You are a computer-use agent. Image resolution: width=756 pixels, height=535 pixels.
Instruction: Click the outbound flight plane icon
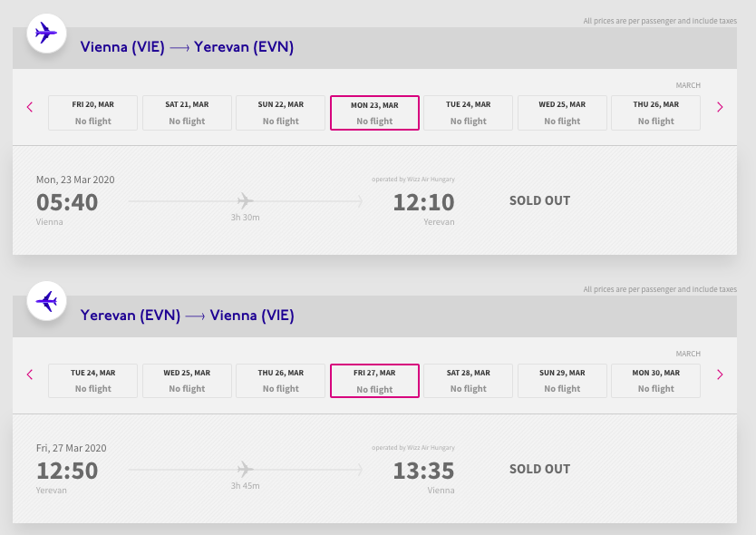pos(46,34)
